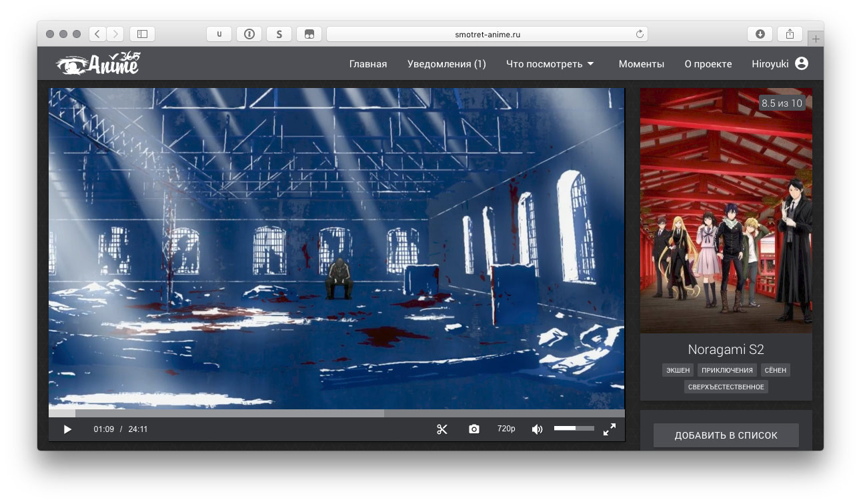Open the Главная page
Viewport: 861px width, 504px height.
coord(368,64)
